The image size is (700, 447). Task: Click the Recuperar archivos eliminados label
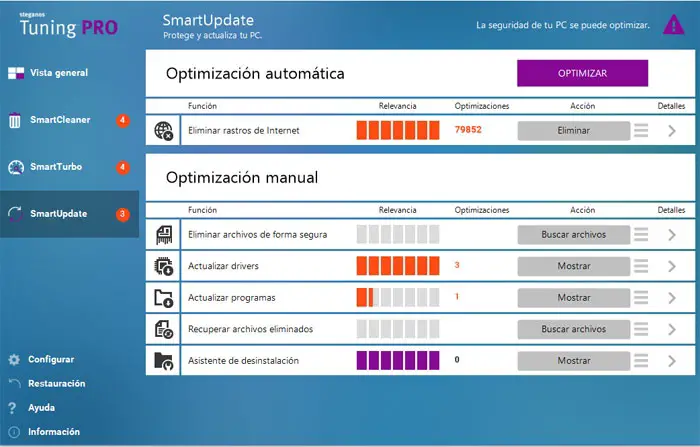[250, 329]
